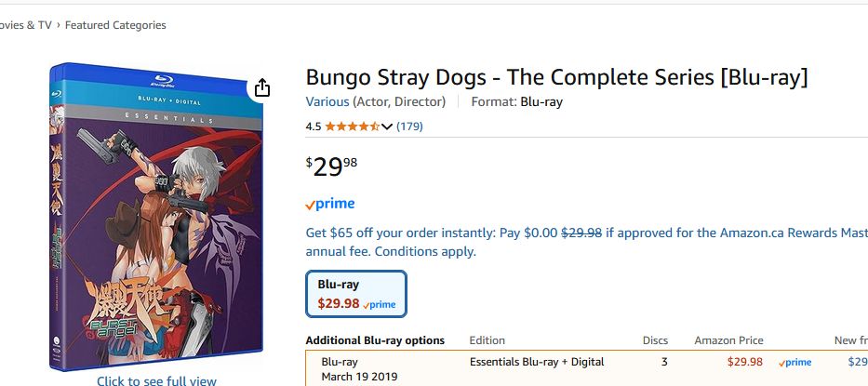Click the Various actor/director link
The height and width of the screenshot is (386, 868).
(x=327, y=101)
